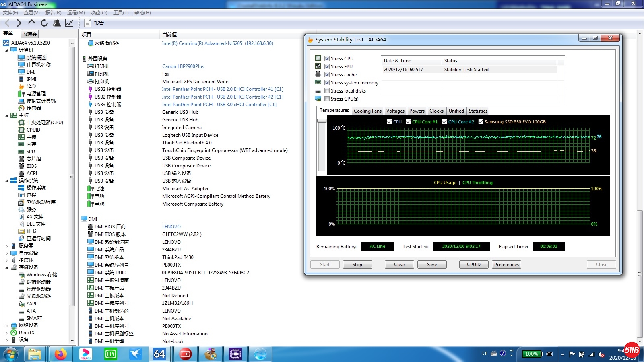The image size is (644, 362).
Task: Switch to the Cooling Fans tab
Action: tap(367, 111)
